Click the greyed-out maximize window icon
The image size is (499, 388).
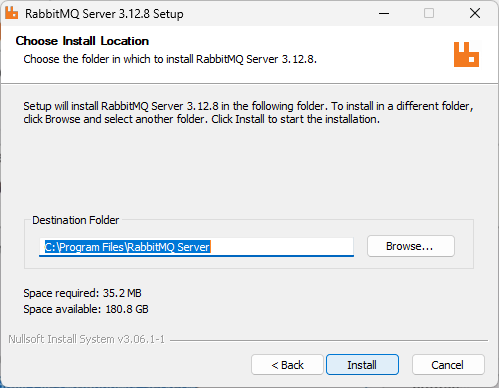coord(429,14)
